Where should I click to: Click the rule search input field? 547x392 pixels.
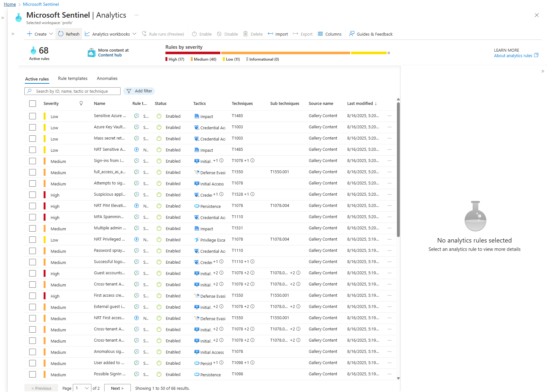click(72, 91)
